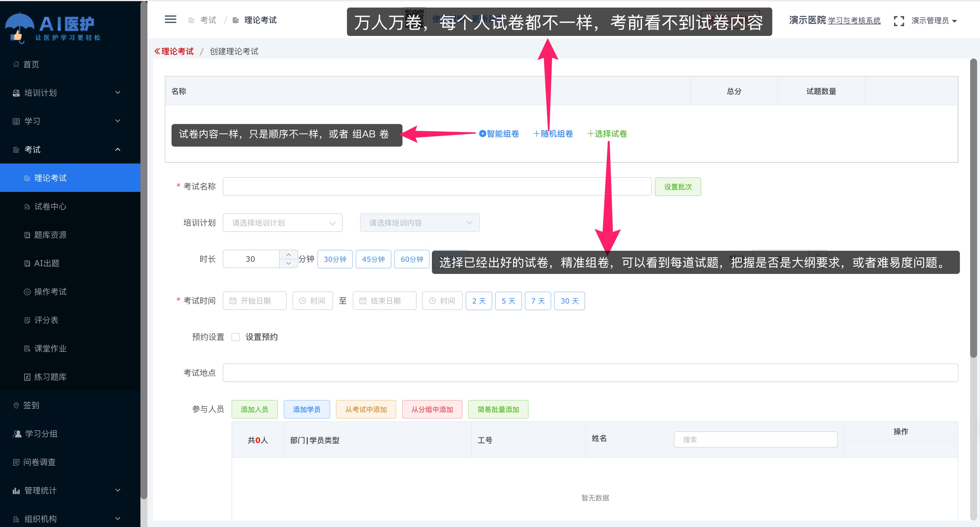Open 评分表 sidebar item
This screenshot has width=980, height=527.
click(x=70, y=320)
